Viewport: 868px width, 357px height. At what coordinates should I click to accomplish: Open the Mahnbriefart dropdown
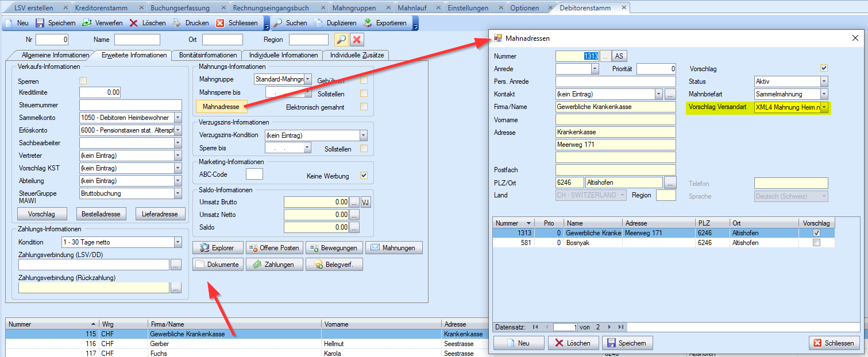click(x=824, y=94)
